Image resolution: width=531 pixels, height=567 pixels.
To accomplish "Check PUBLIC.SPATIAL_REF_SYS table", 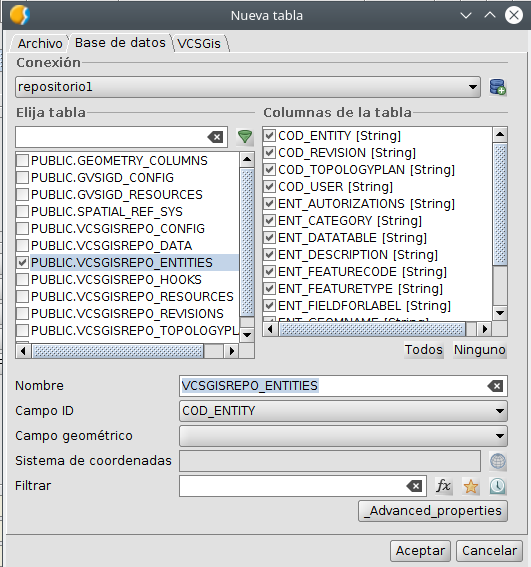I will 22,211.
